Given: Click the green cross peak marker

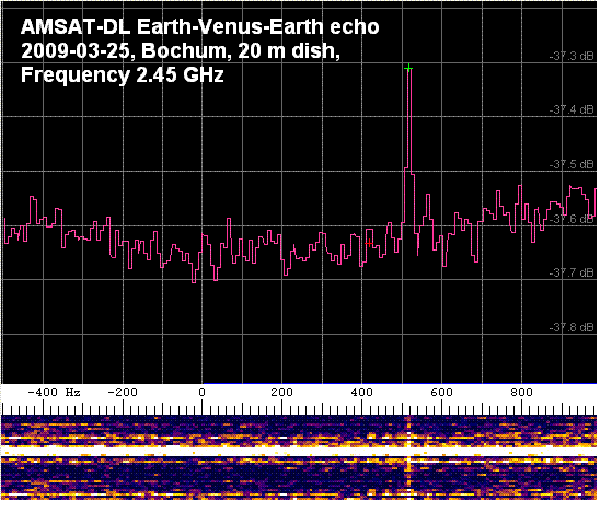Looking at the screenshot, I should click(409, 68).
